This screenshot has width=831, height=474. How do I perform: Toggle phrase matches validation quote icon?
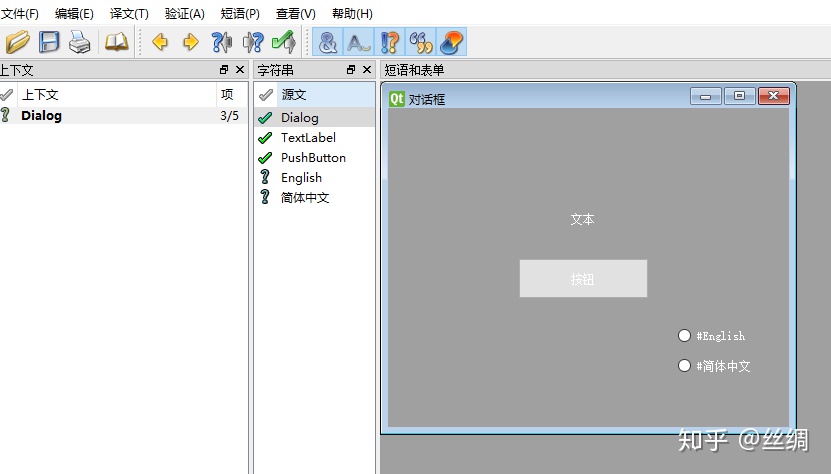coord(421,42)
